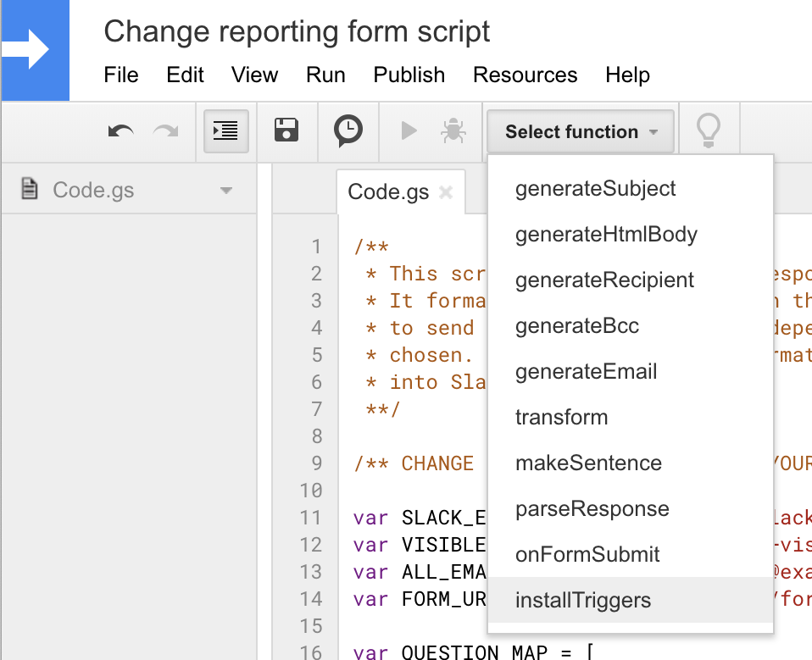Click the undo arrow icon

pyautogui.click(x=121, y=130)
